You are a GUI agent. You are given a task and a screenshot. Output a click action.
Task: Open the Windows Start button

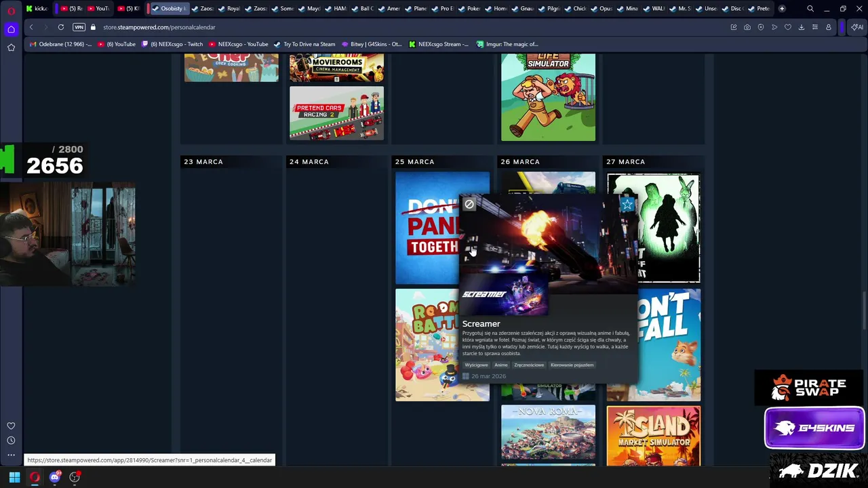tap(14, 477)
